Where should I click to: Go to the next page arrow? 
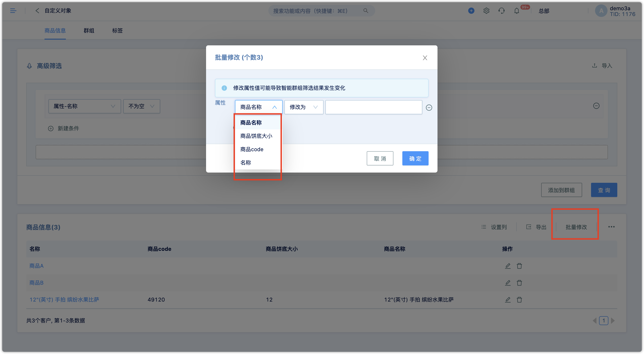point(613,320)
